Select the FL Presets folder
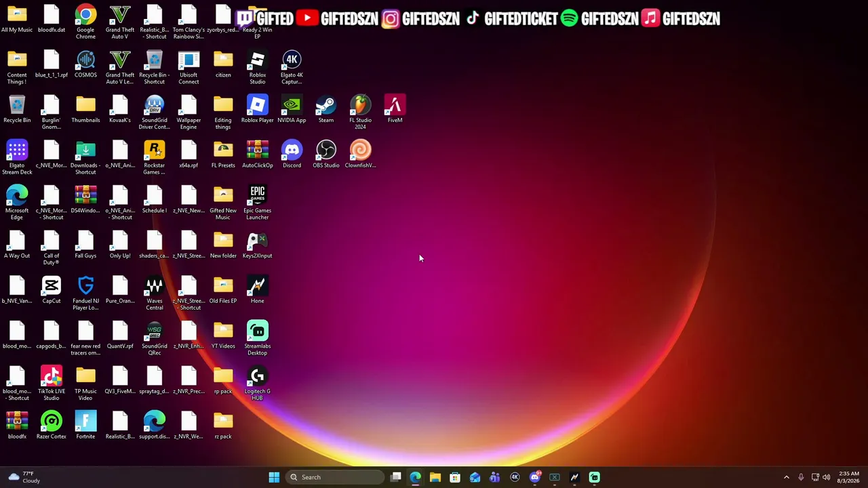This screenshot has width=868, height=488. tap(223, 155)
